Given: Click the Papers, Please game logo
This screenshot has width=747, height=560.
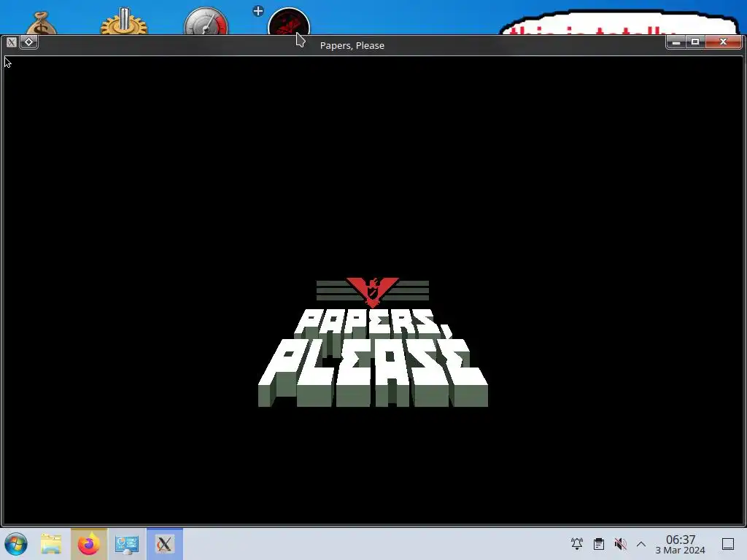Looking at the screenshot, I should pyautogui.click(x=373, y=342).
